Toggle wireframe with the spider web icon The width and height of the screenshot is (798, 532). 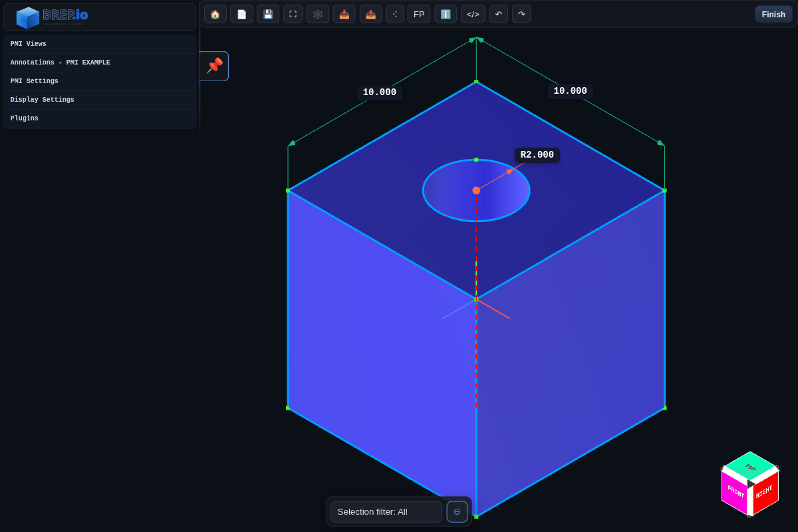(x=317, y=14)
